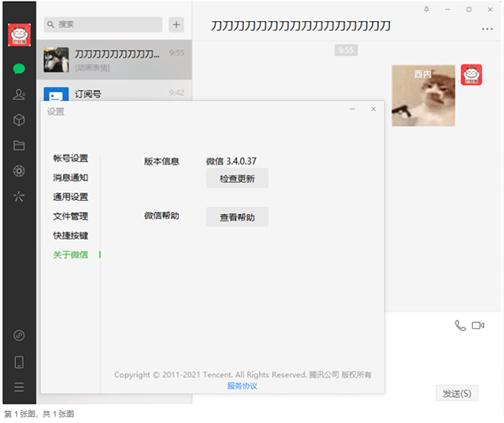Start a video call with camera icon
The image size is (504, 423).
[478, 326]
